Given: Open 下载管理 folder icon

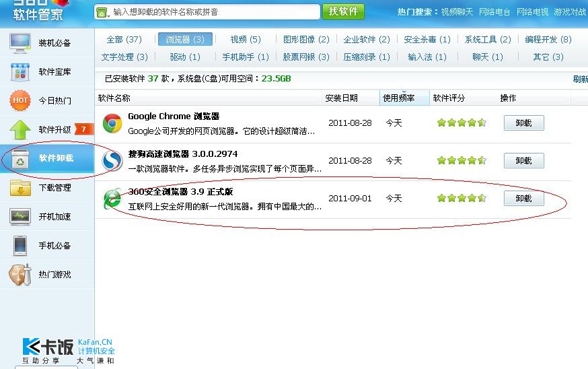Looking at the screenshot, I should (x=21, y=187).
